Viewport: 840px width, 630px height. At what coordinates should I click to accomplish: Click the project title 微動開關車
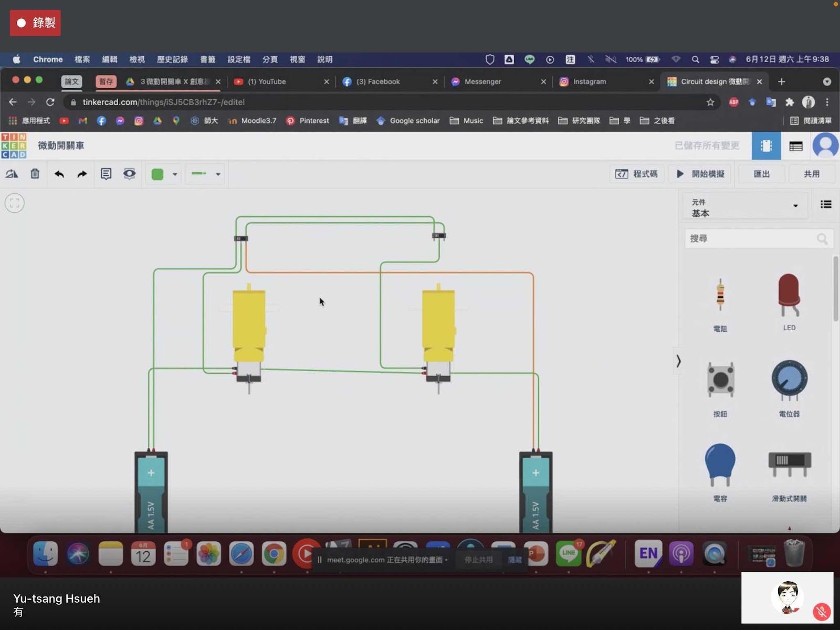pyautogui.click(x=61, y=145)
